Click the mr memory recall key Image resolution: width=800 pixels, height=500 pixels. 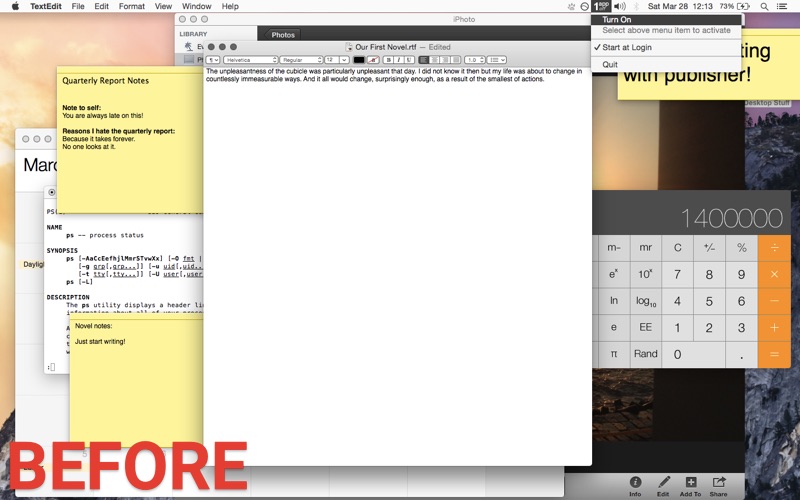pos(645,248)
